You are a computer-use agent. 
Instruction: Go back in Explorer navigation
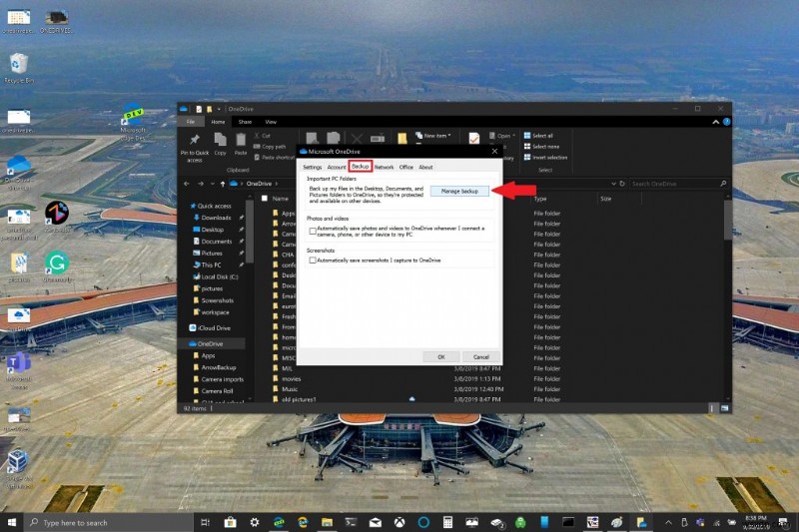(187, 184)
